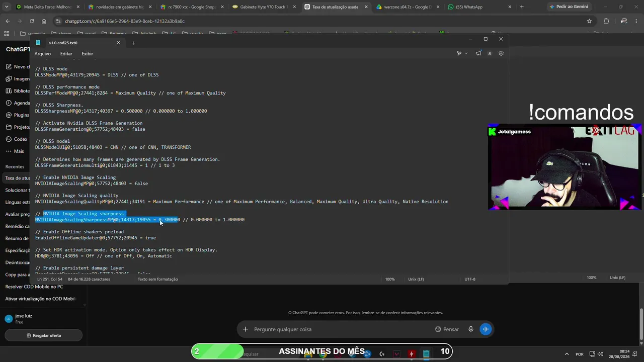This screenshot has width=644, height=362.
Task: Click 'Ln 251, Col 54' in status bar
Action: tap(50, 279)
